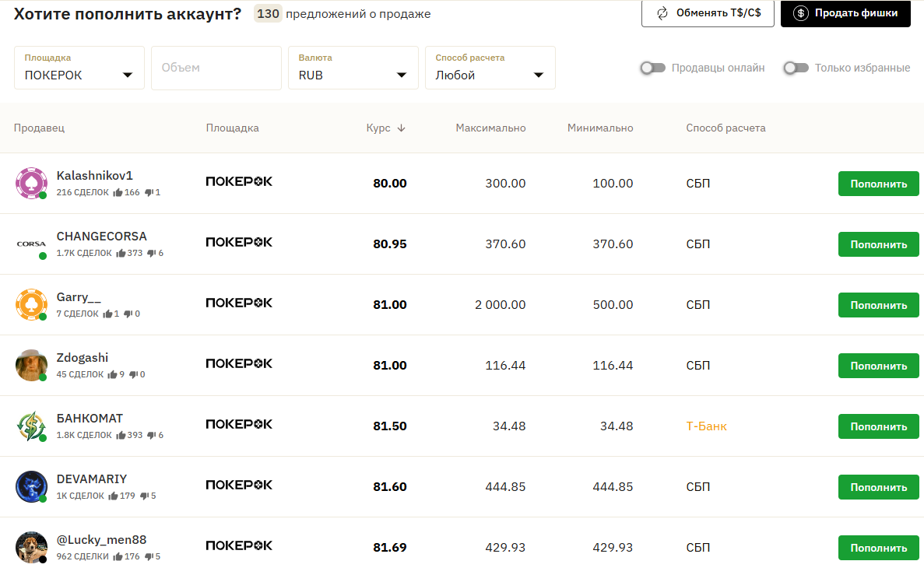The image size is (924, 568).
Task: Click the CHANGECORSA seller logo
Action: (31, 244)
